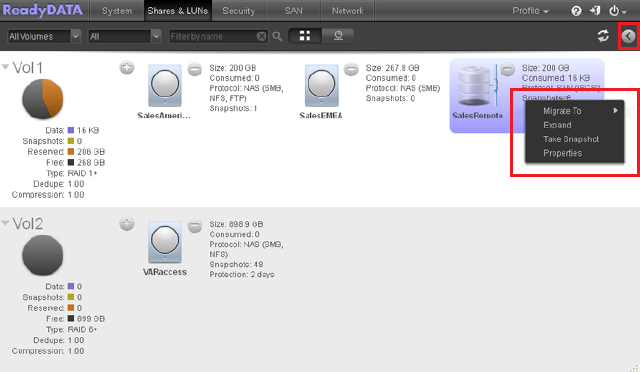
Task: Click the Vol1 heading text
Action: pos(27,68)
